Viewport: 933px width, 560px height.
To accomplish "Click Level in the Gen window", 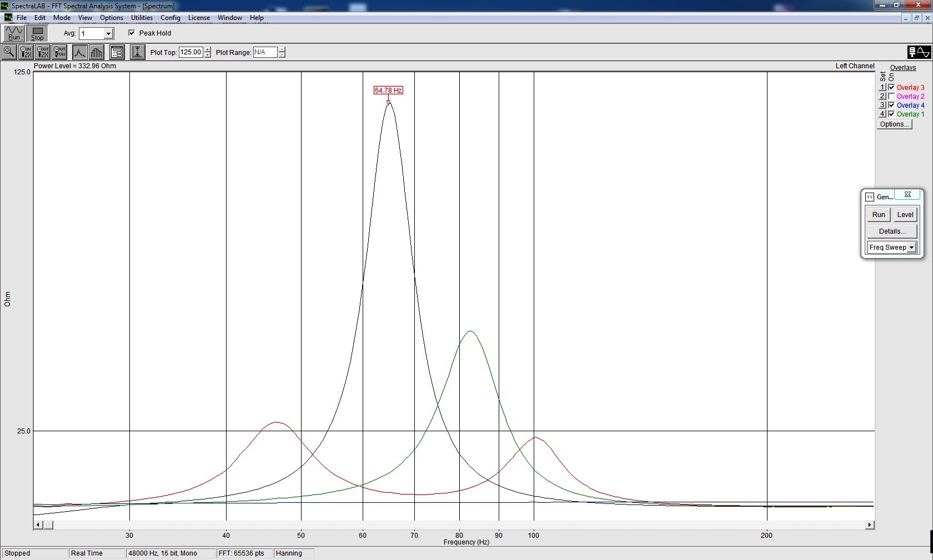I will point(905,215).
